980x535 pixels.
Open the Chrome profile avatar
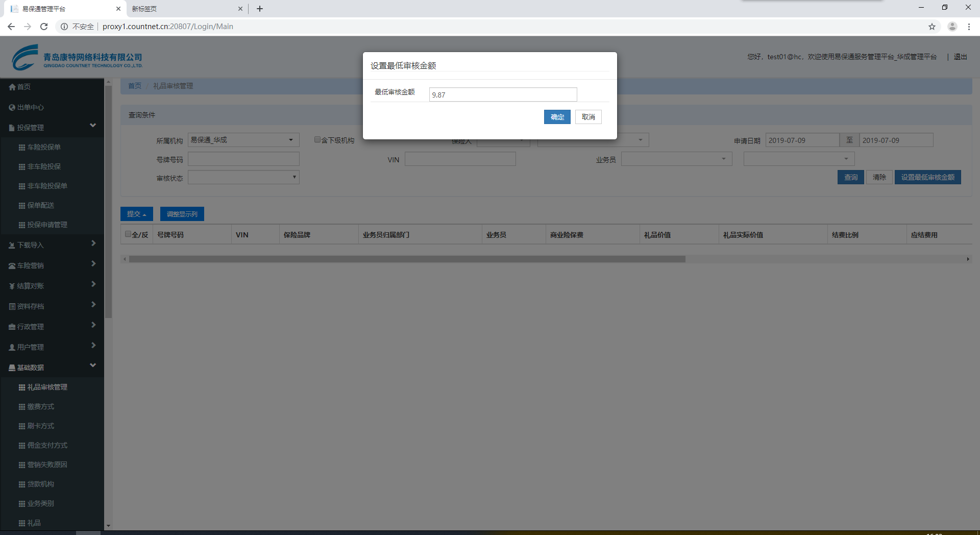[952, 27]
